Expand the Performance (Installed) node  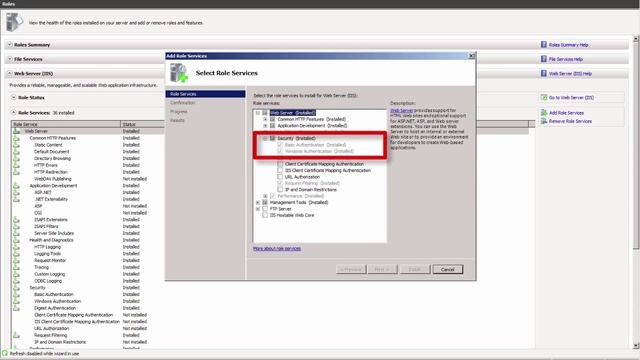[265, 196]
